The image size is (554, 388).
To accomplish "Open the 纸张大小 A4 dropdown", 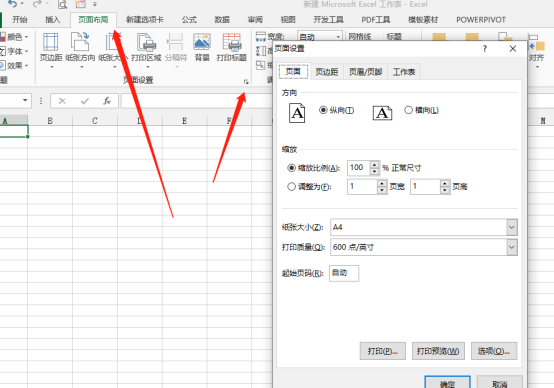I will point(512,227).
